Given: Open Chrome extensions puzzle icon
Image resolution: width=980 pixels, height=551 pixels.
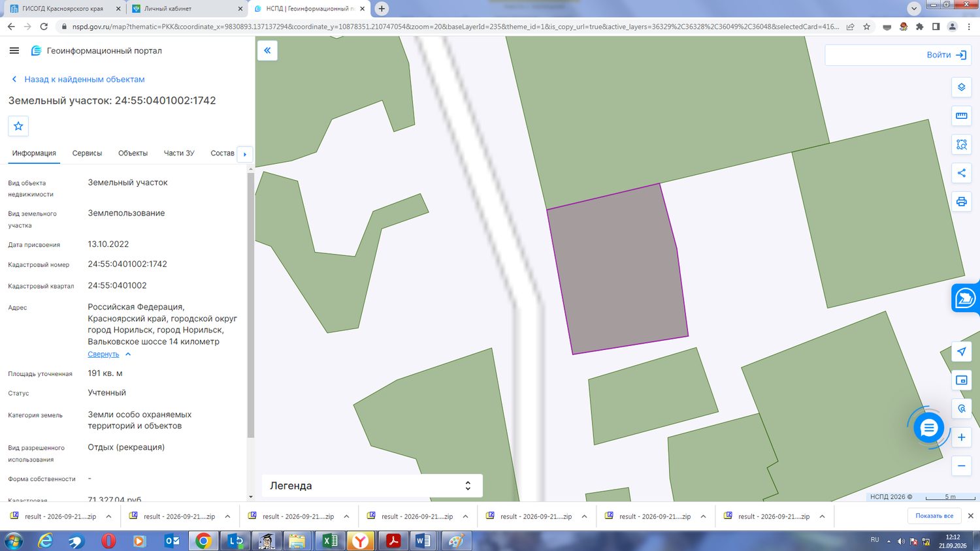Looking at the screenshot, I should click(920, 27).
